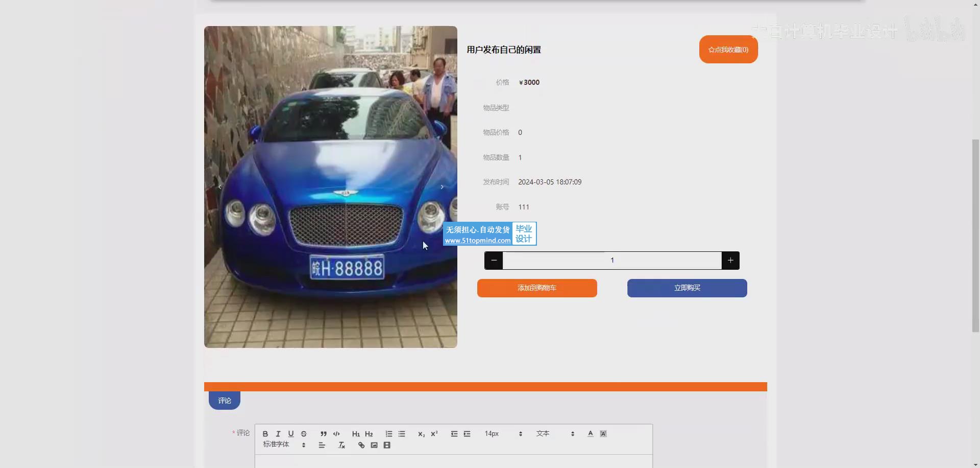980x468 pixels.
Task: Apply subscript formatting
Action: coord(422,434)
